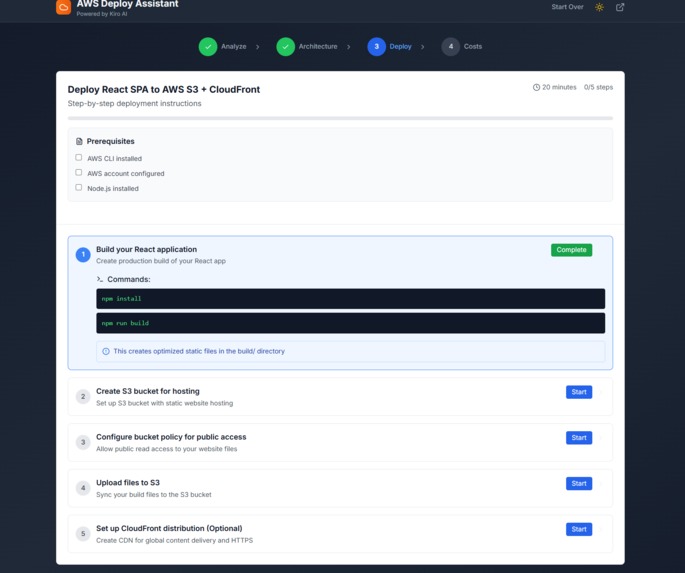Expand the Create S3 bucket step chevron
Screen dimensions: 685x573
coord(602,392)
